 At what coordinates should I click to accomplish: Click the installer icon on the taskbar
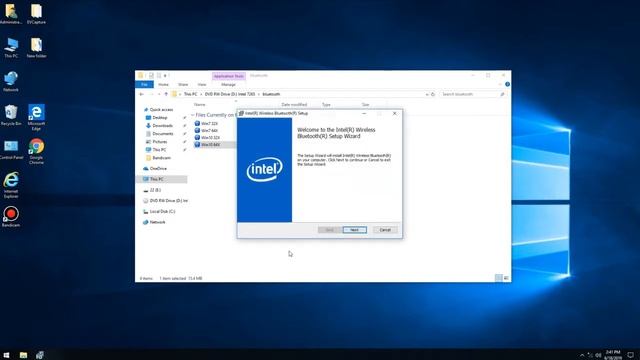pos(40,355)
